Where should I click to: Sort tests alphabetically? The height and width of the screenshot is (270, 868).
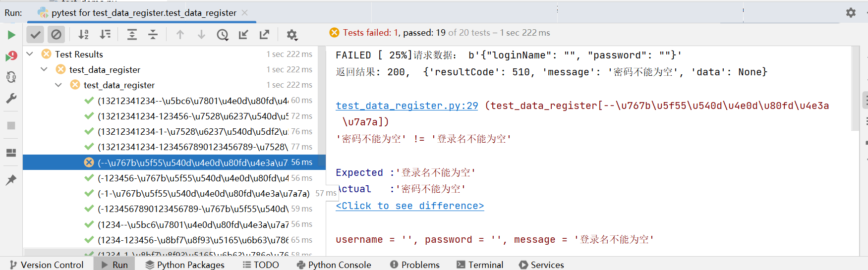[84, 35]
